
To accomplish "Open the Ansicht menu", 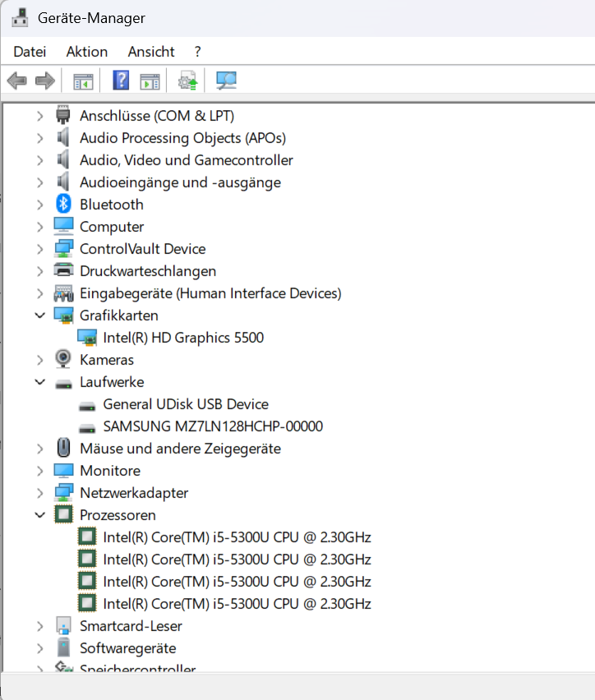I will tap(151, 52).
